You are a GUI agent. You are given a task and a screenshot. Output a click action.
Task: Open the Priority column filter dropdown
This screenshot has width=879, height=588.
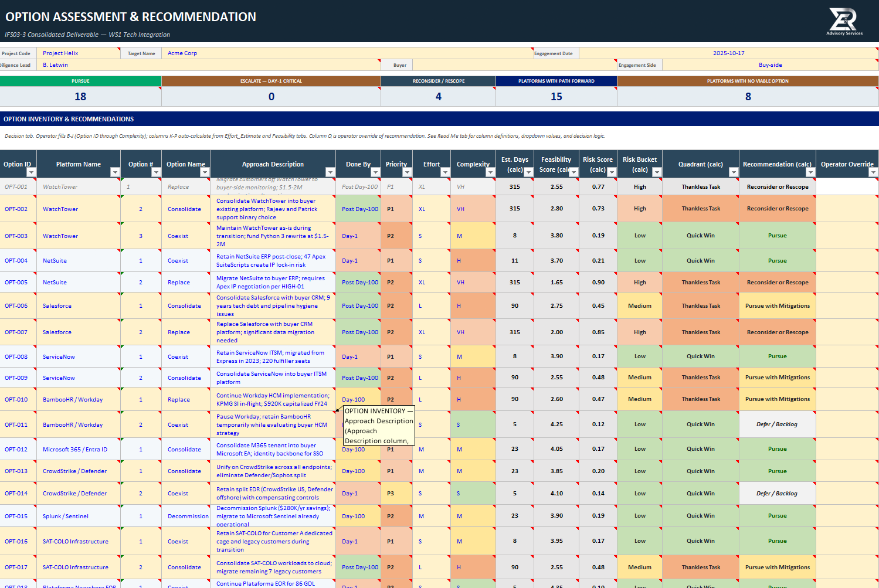[x=408, y=172]
